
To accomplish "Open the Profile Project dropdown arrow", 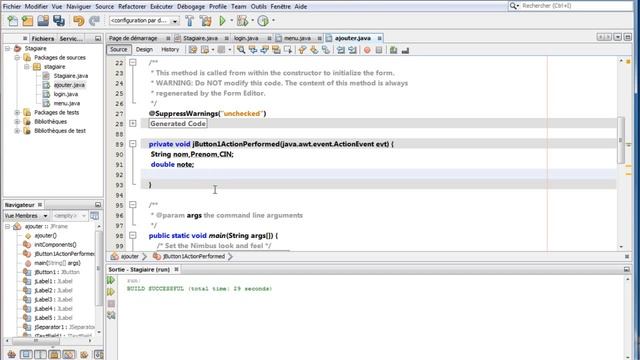I will coord(273,20).
